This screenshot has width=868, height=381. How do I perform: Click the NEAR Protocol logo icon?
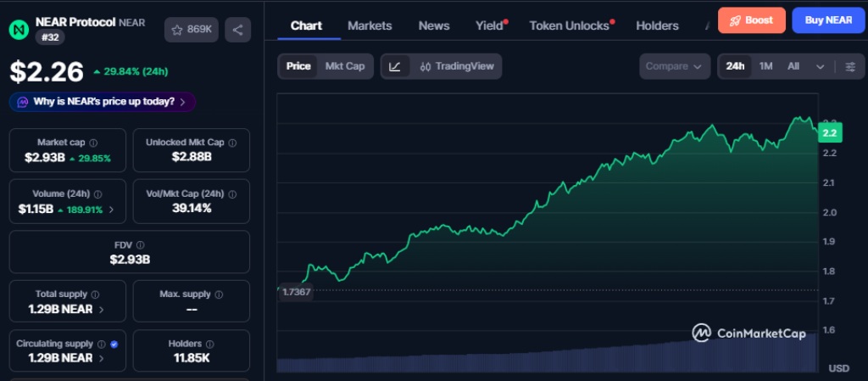coord(19,29)
